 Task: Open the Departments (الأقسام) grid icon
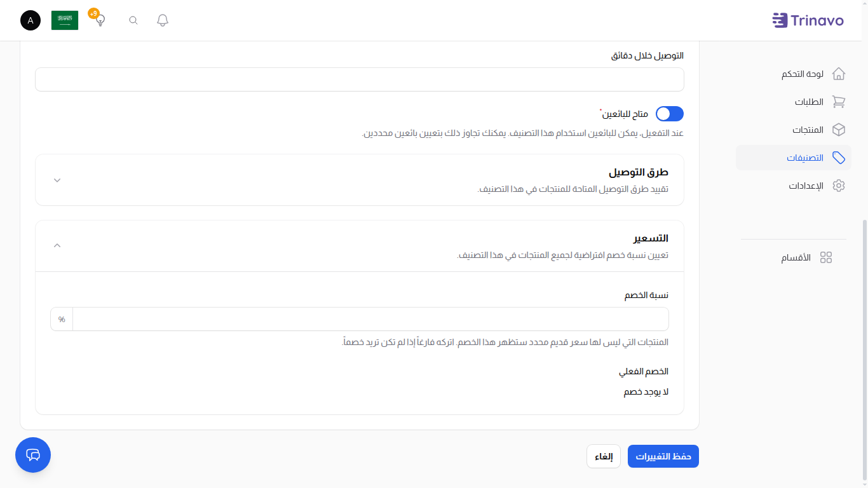[826, 257]
